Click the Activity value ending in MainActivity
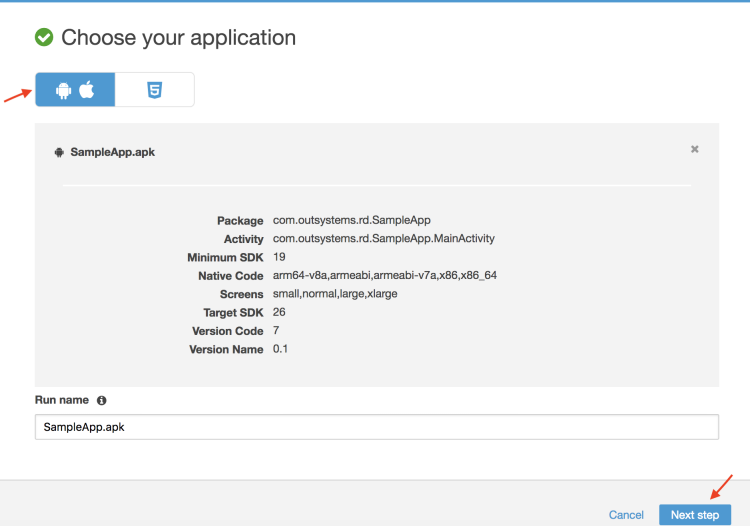Image resolution: width=750 pixels, height=526 pixels. [x=383, y=239]
